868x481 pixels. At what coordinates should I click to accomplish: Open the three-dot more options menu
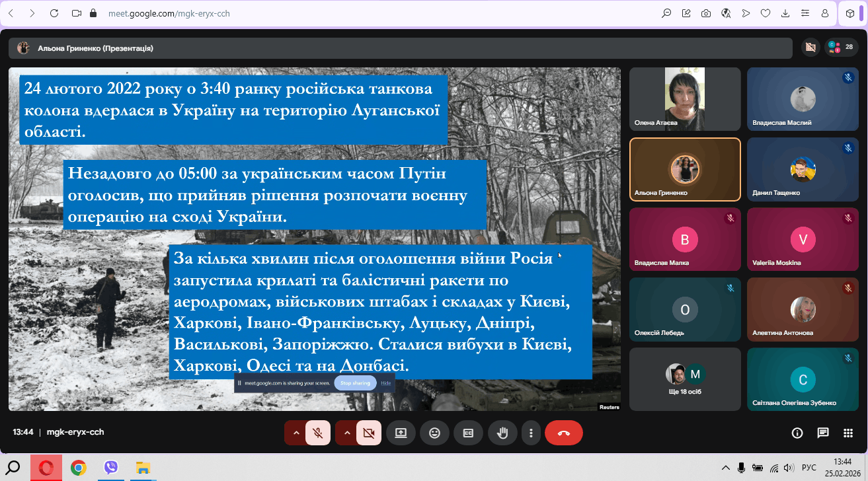(x=531, y=433)
